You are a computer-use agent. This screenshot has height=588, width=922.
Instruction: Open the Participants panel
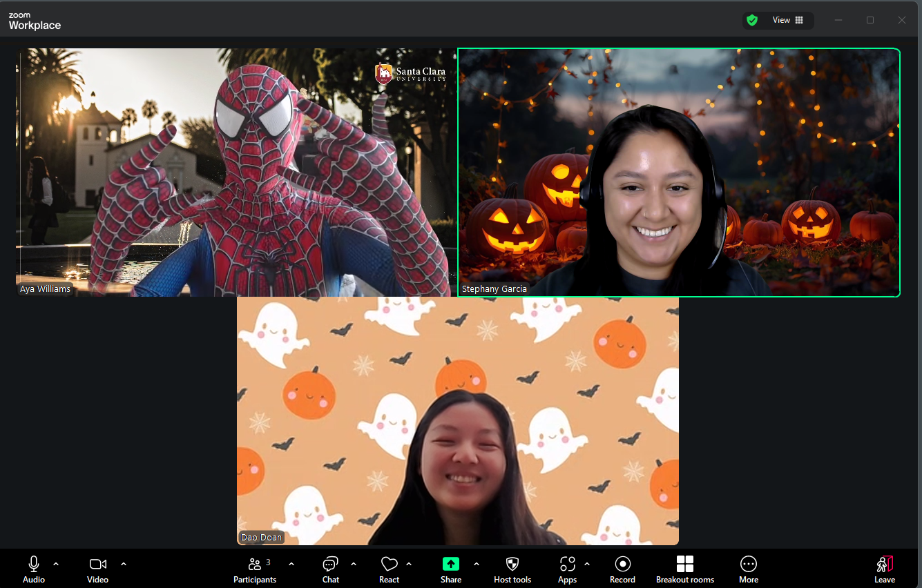click(254, 569)
